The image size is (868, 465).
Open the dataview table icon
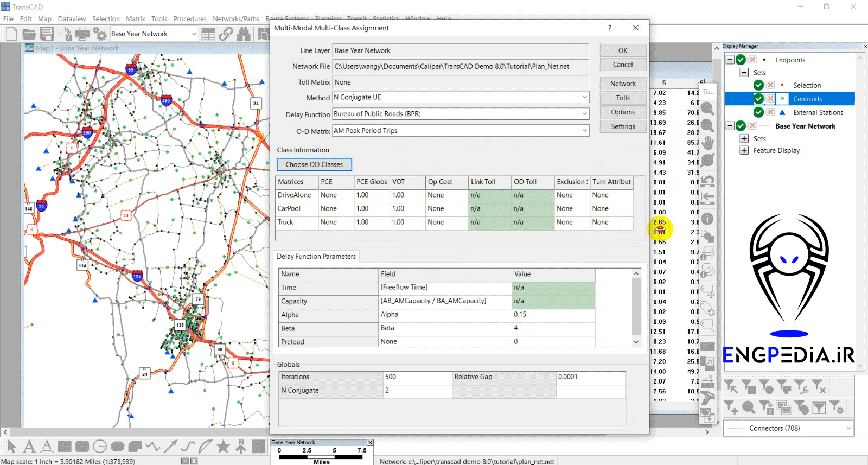click(208, 34)
